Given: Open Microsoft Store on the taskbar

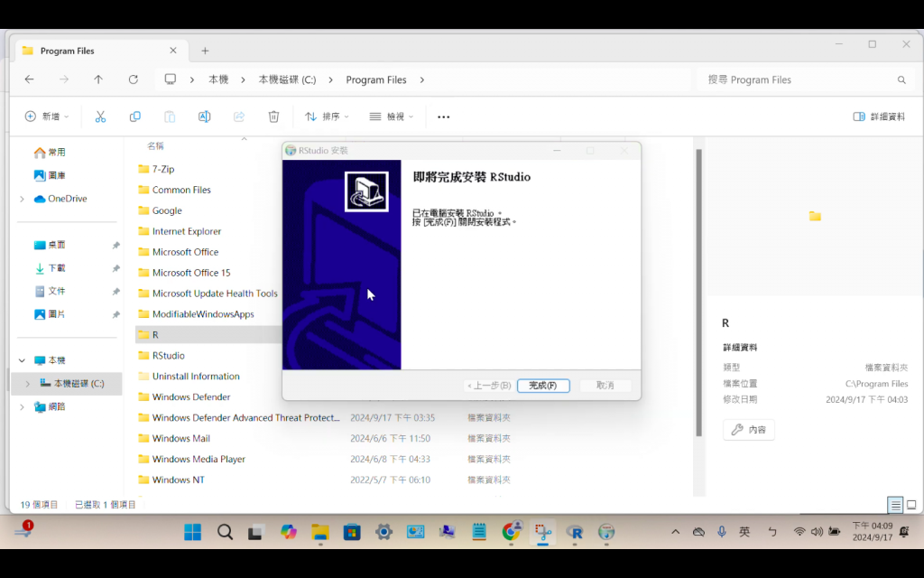Looking at the screenshot, I should tap(352, 532).
